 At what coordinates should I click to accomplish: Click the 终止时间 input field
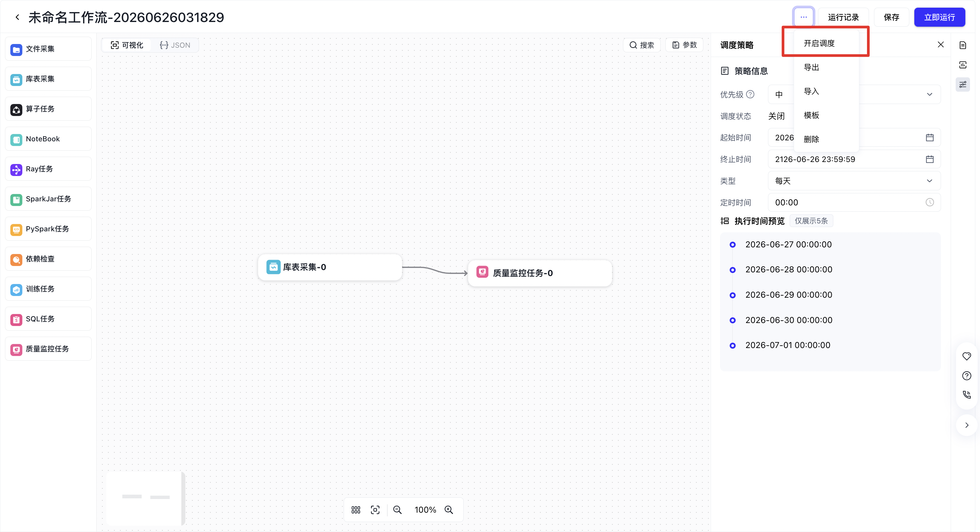pyautogui.click(x=854, y=159)
